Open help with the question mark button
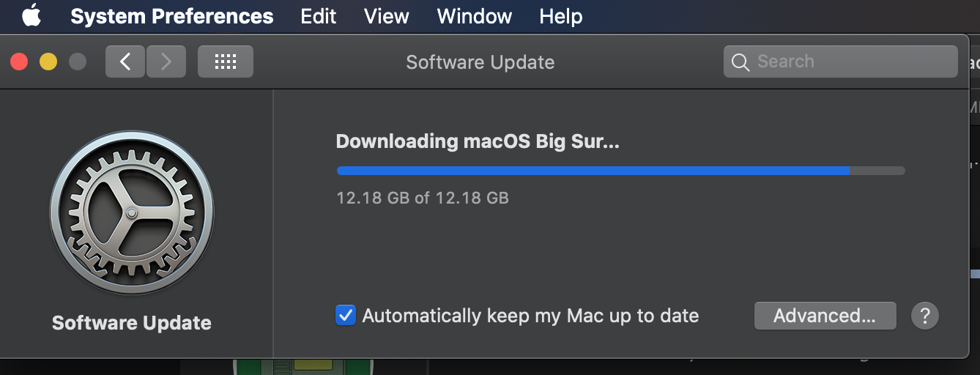Image resolution: width=980 pixels, height=375 pixels. coord(925,316)
